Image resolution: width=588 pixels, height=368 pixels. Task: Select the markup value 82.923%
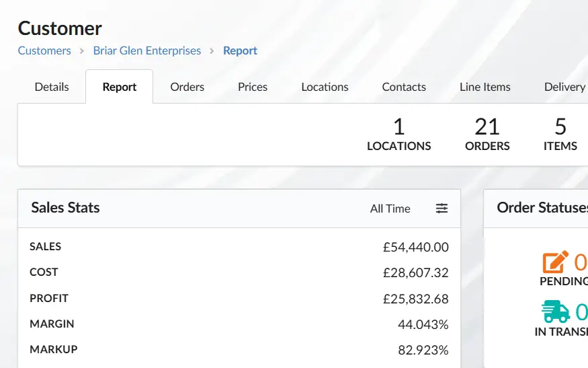[x=423, y=350]
